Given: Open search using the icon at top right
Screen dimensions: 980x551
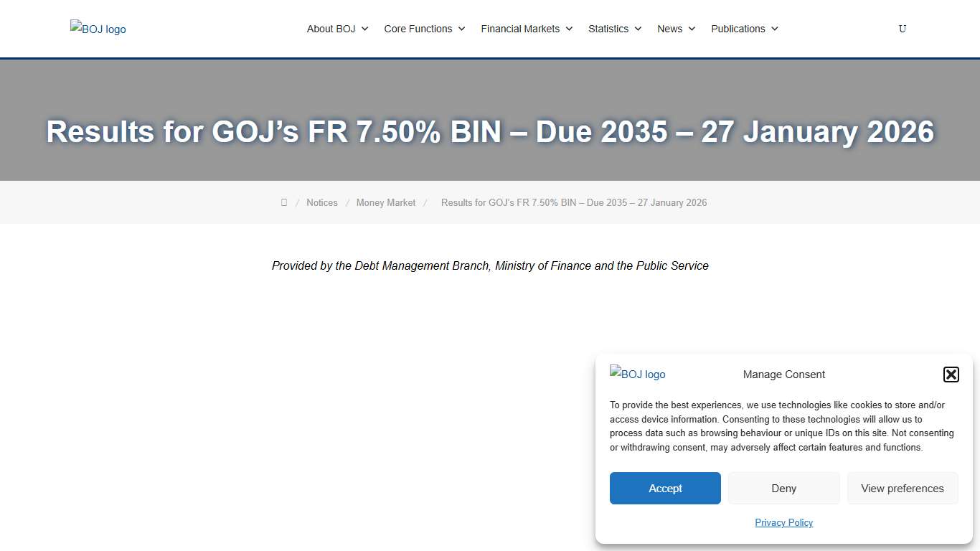Looking at the screenshot, I should 902,29.
